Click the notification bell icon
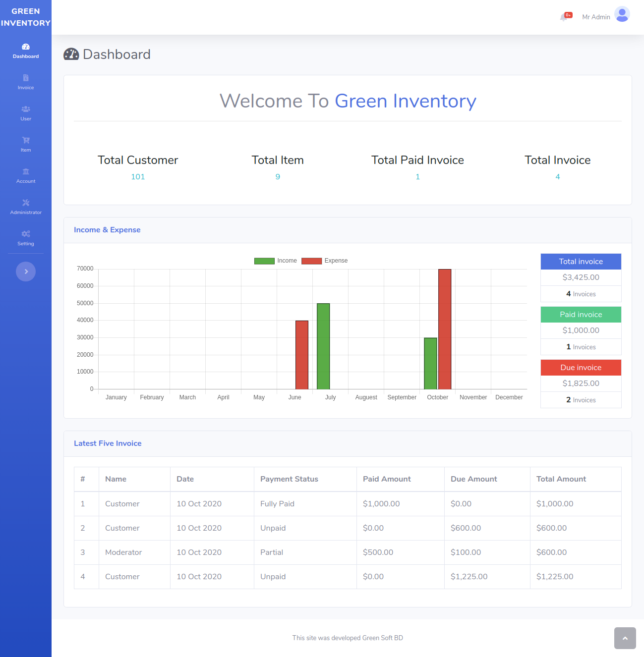 565,16
